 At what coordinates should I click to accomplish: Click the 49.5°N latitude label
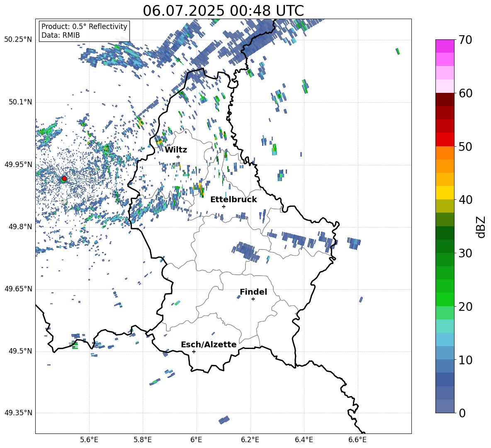(x=20, y=351)
